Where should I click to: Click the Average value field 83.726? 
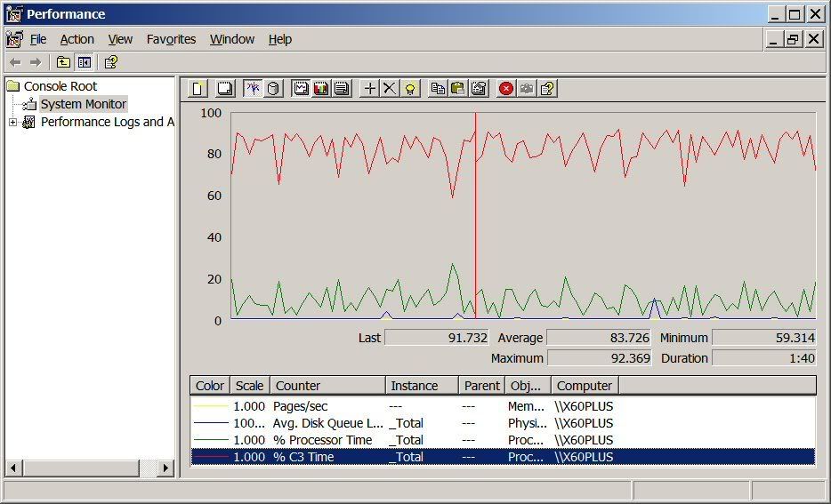point(599,338)
